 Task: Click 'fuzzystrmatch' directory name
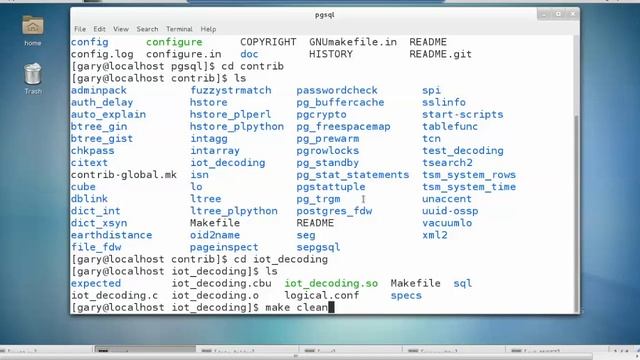(x=231, y=90)
